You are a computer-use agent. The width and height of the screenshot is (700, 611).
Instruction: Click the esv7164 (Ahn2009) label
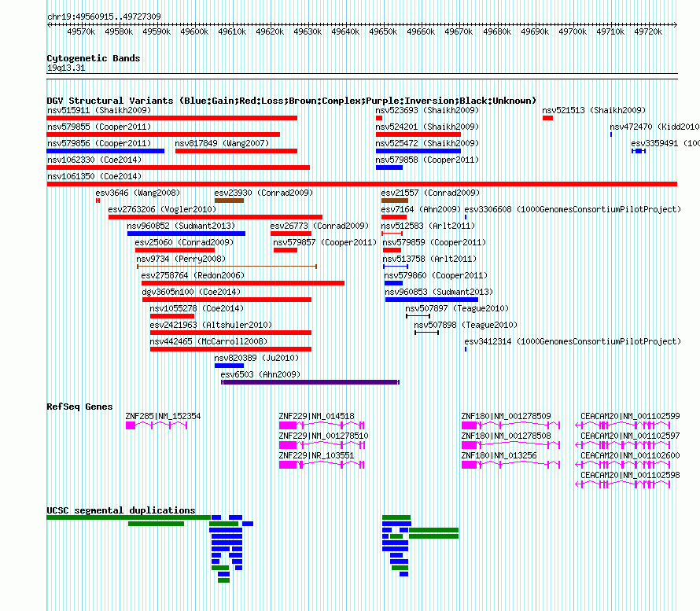point(421,209)
